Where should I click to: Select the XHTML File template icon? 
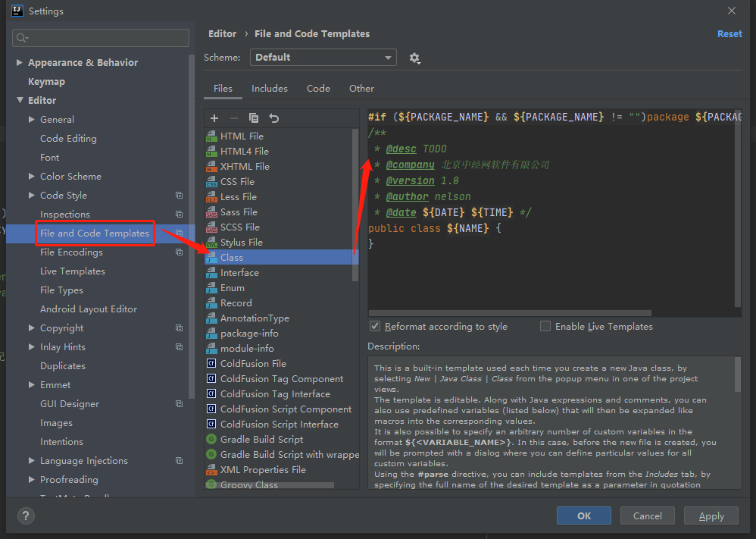point(211,167)
